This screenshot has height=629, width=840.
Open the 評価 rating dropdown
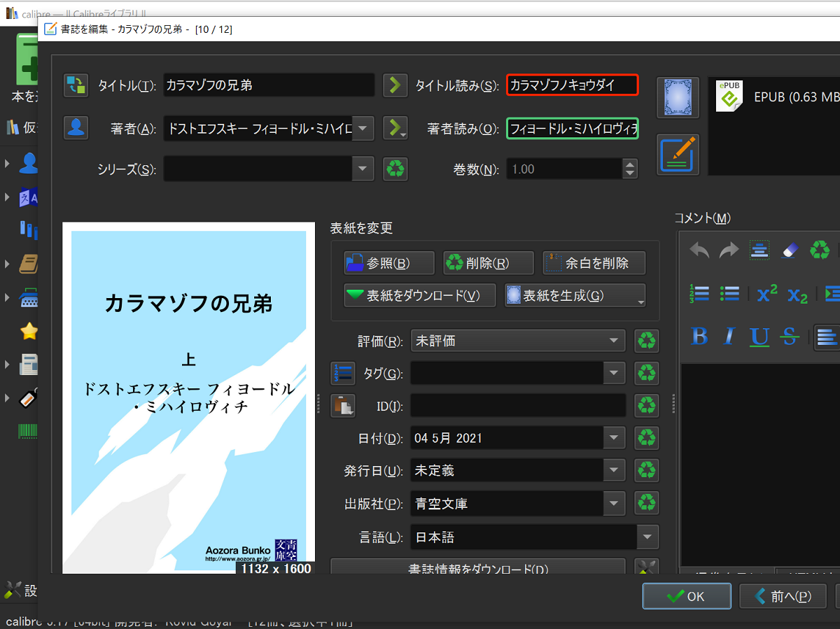518,341
